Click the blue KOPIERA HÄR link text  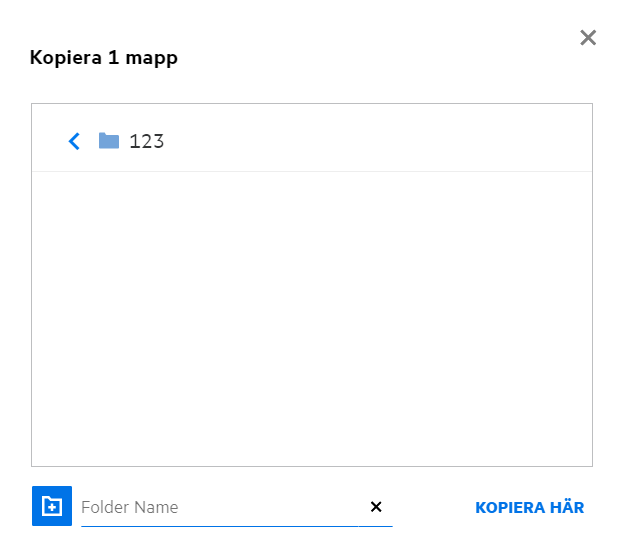(x=529, y=507)
